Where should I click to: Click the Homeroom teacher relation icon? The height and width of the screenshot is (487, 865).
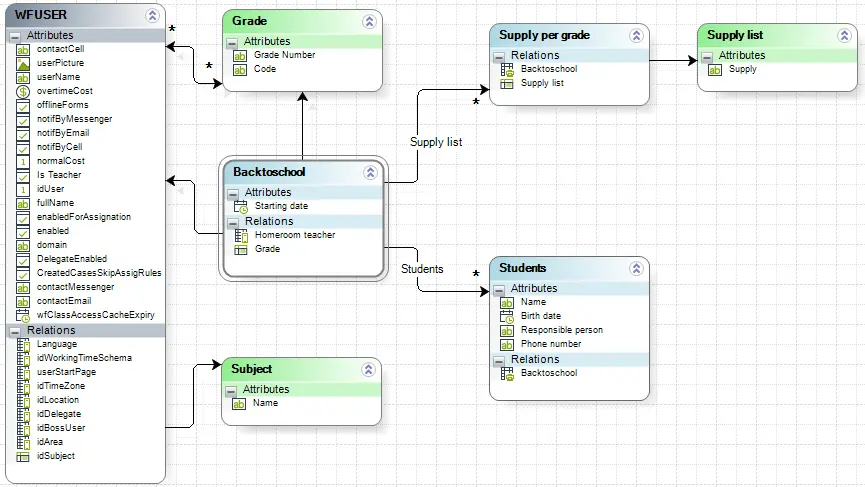pos(241,236)
